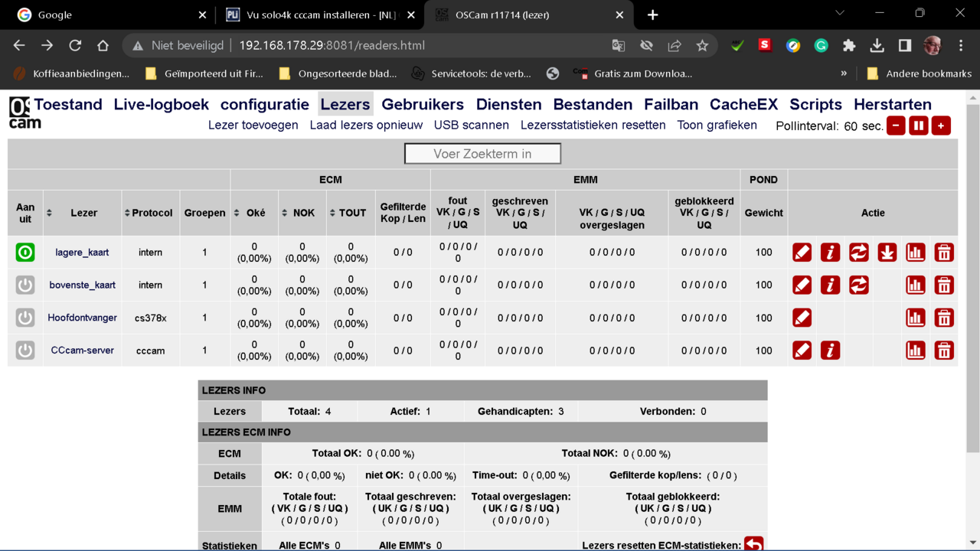The image size is (980, 551).
Task: Reset ECM statistics via red arrow icon
Action: 753,544
